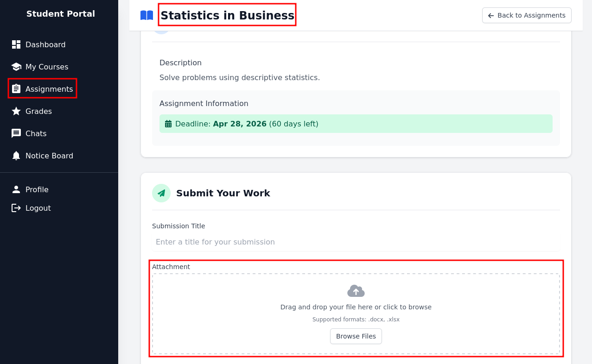This screenshot has height=364, width=592.
Task: Click the Dashboard grid icon
Action: click(16, 44)
